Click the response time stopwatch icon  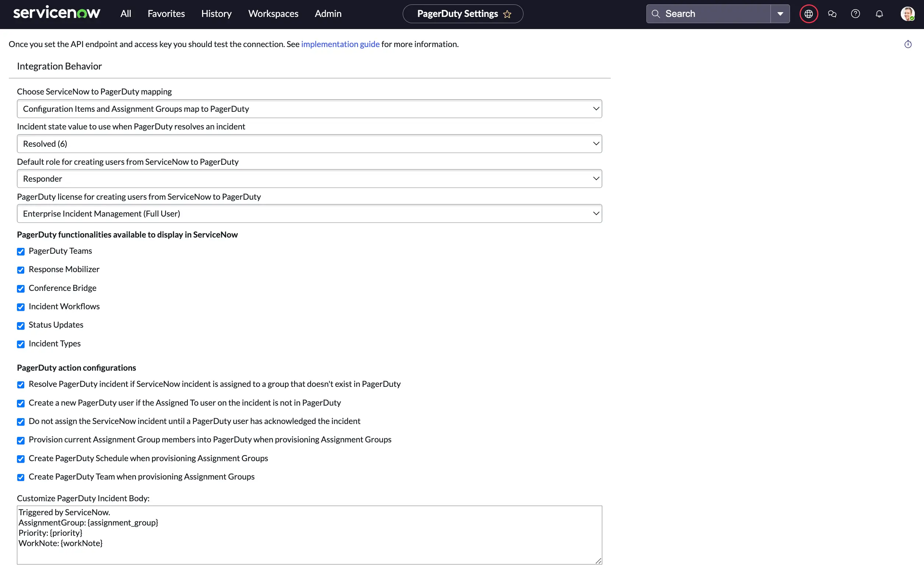tap(908, 44)
